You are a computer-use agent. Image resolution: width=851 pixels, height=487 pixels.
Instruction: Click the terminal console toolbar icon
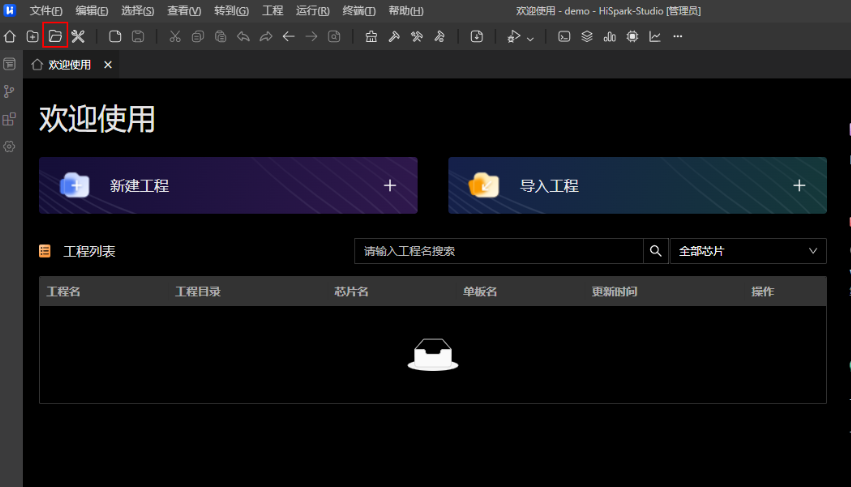pos(564,37)
